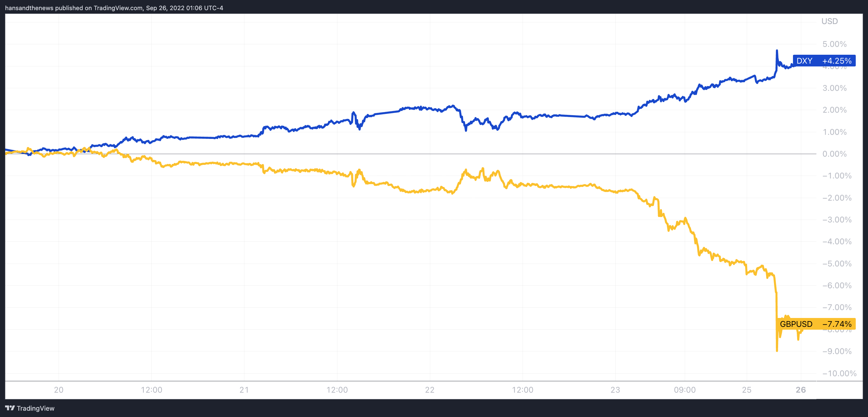Click the −3.00% price axis label
868x417 pixels.
tap(837, 220)
